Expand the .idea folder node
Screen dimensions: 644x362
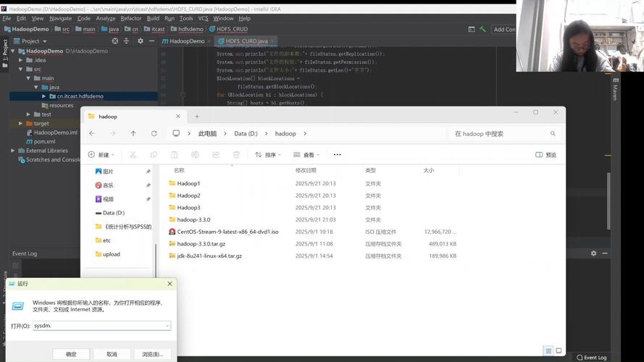(x=20, y=60)
